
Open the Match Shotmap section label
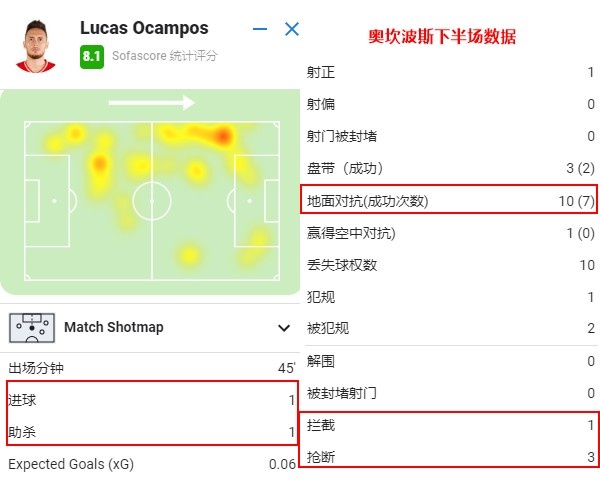point(113,327)
